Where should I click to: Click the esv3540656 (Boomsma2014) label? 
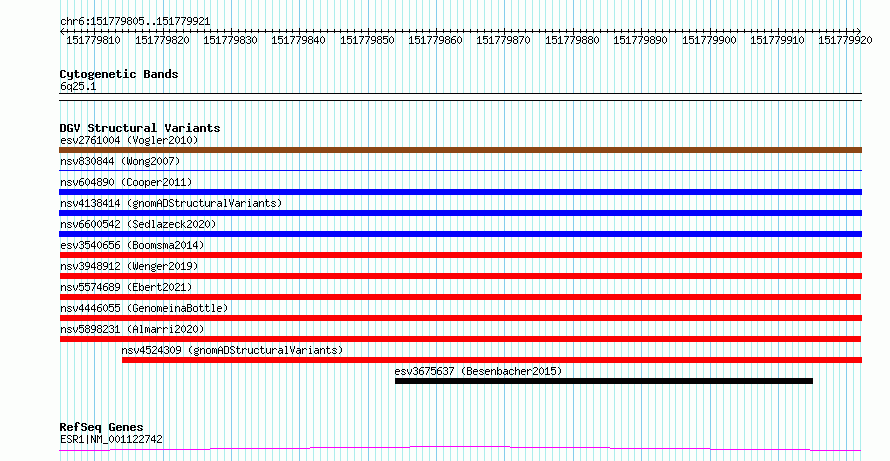132,245
